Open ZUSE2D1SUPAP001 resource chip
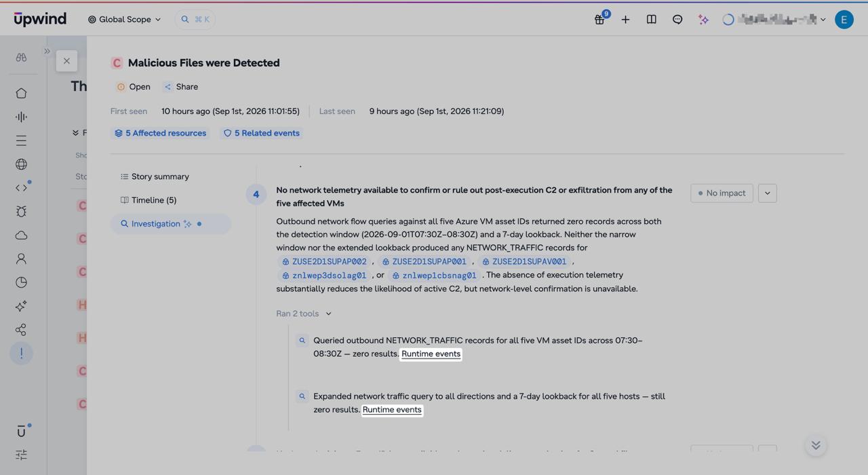The image size is (868, 475). point(425,261)
